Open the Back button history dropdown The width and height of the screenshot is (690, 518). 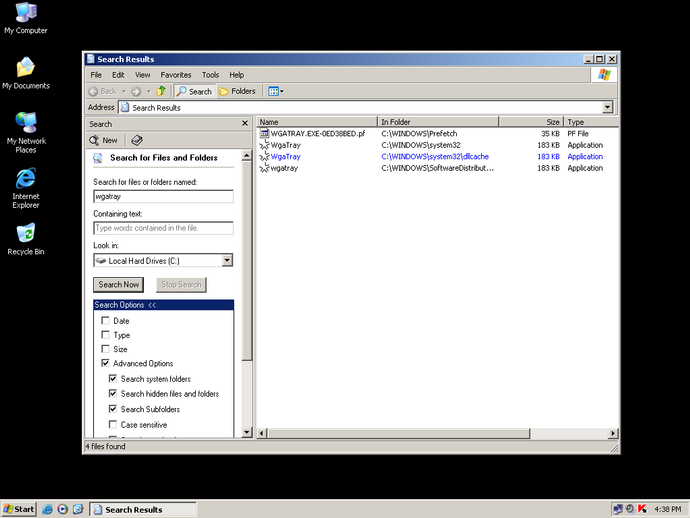(124, 91)
